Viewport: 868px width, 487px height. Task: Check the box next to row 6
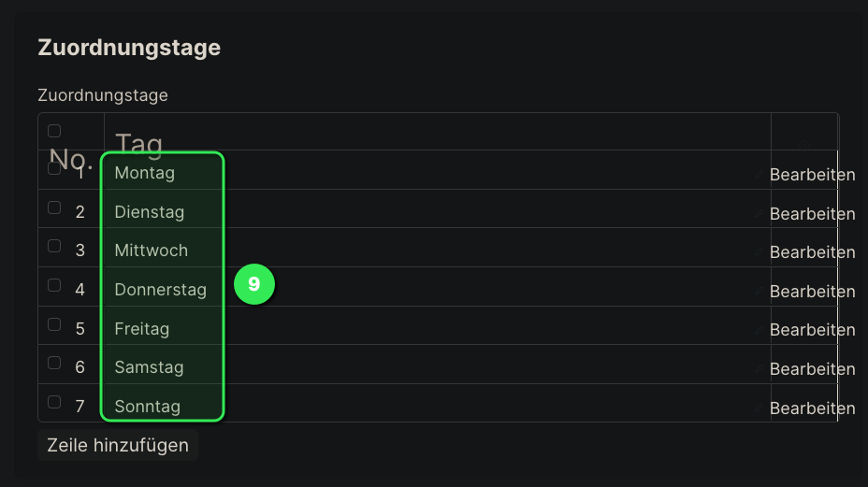pyautogui.click(x=54, y=363)
